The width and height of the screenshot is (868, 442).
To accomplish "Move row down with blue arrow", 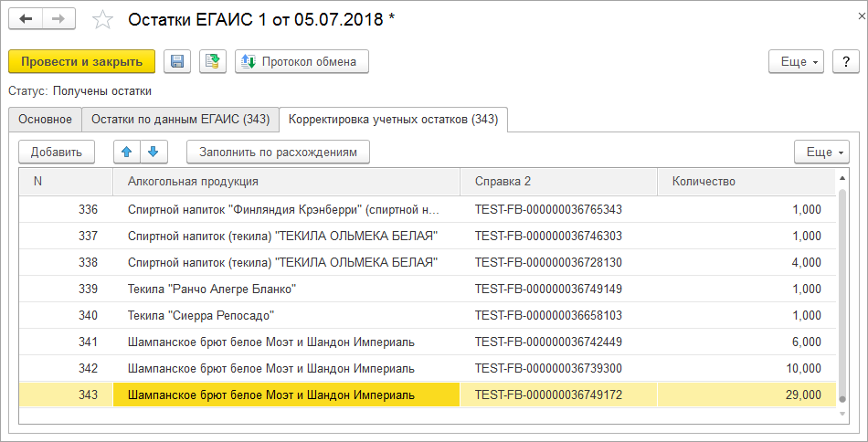I will click(x=153, y=152).
